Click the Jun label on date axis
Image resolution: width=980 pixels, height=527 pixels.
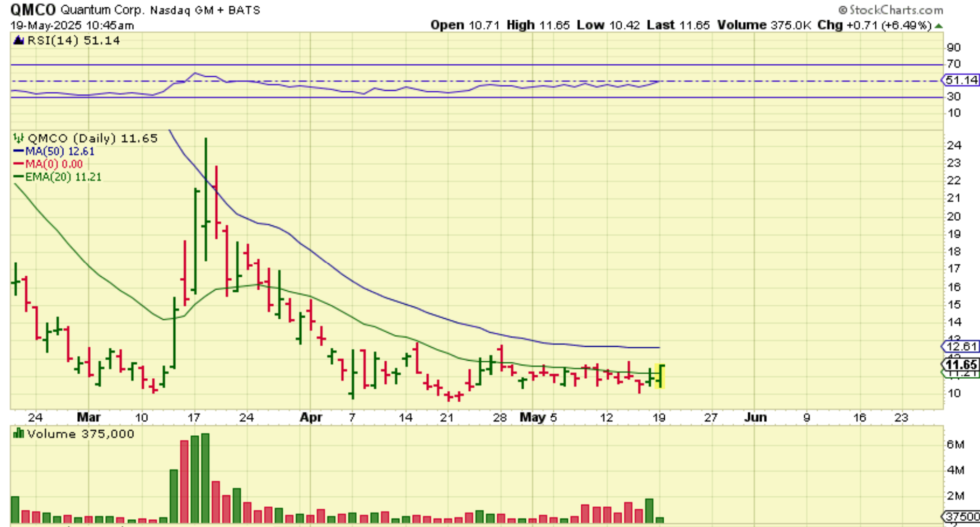click(755, 417)
